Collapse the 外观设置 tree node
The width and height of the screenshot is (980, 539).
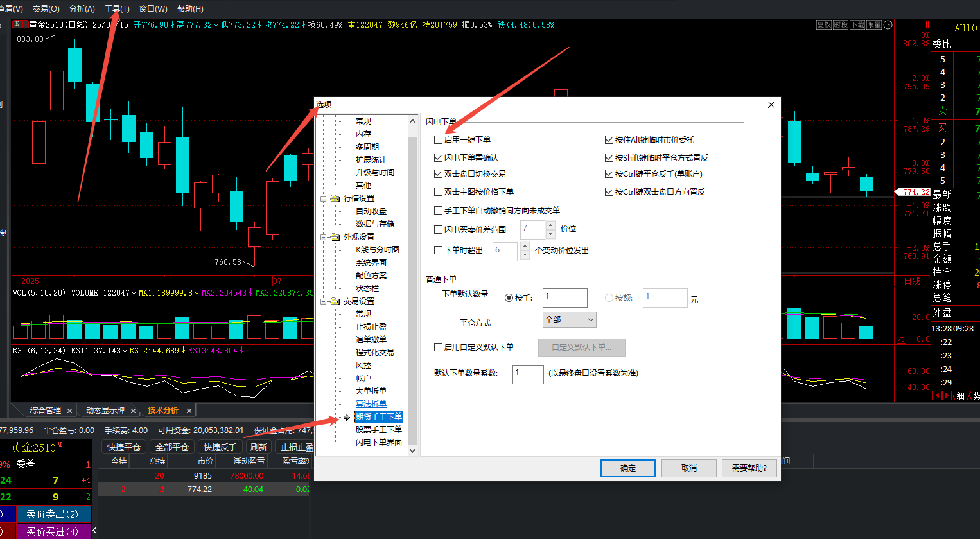(324, 237)
